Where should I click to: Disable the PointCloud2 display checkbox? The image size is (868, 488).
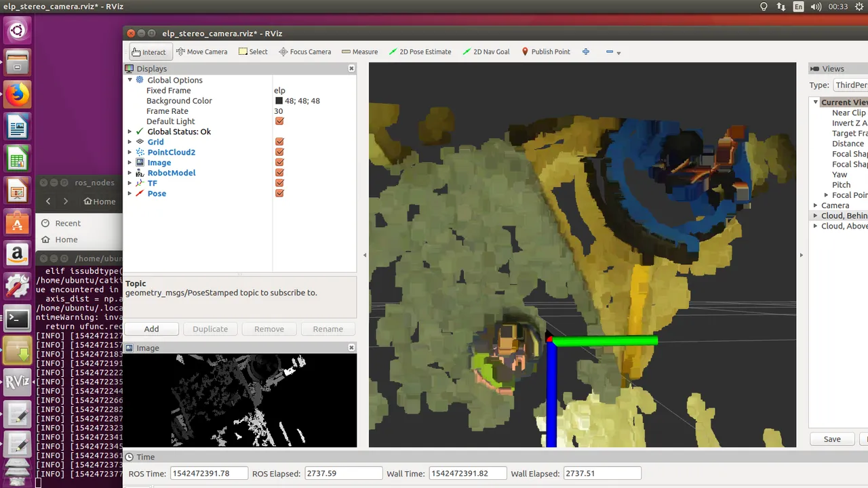[279, 152]
